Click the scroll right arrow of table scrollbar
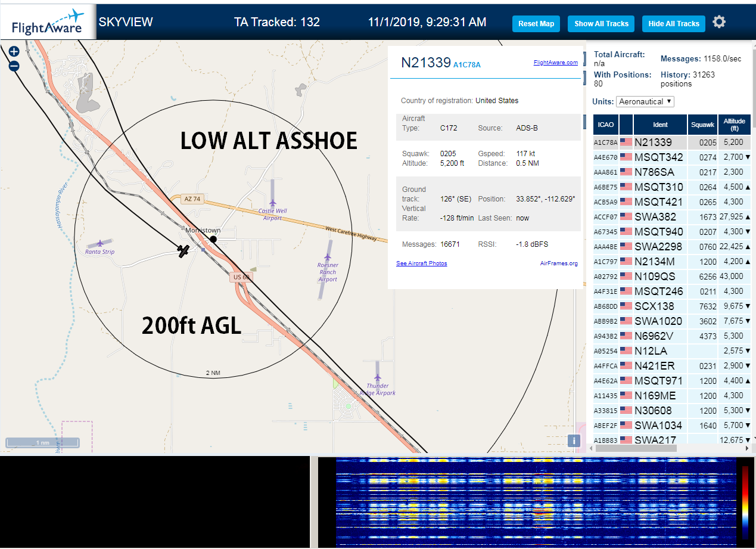Image resolution: width=756 pixels, height=549 pixels. (x=747, y=448)
